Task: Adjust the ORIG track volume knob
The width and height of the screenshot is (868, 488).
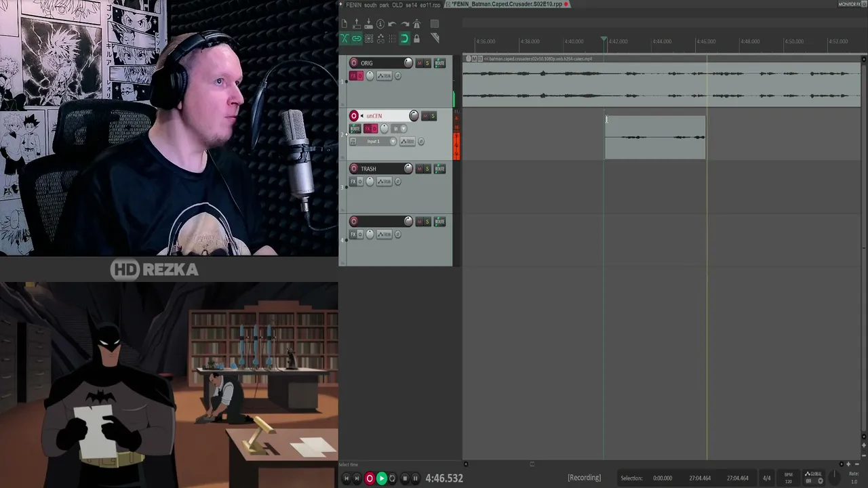Action: tap(408, 63)
